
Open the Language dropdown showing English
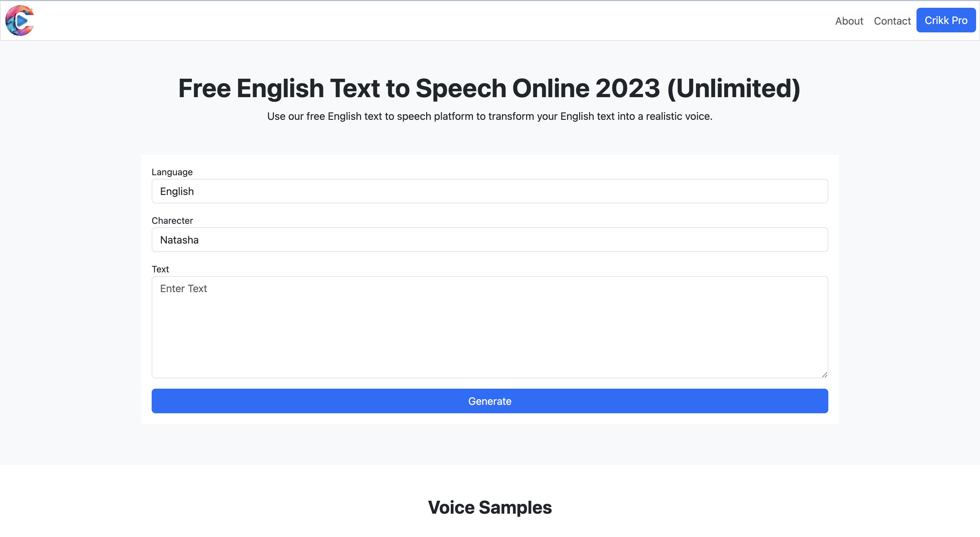[490, 191]
